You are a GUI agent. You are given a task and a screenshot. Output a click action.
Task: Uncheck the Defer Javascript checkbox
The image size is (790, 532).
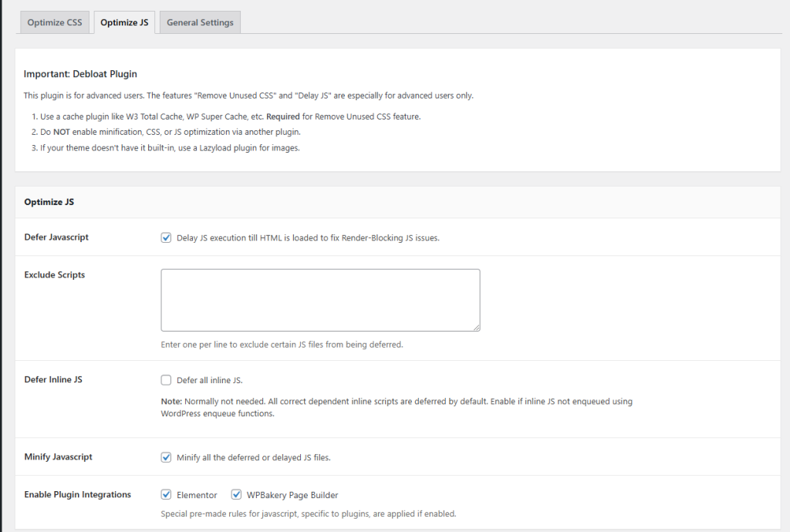[166, 237]
